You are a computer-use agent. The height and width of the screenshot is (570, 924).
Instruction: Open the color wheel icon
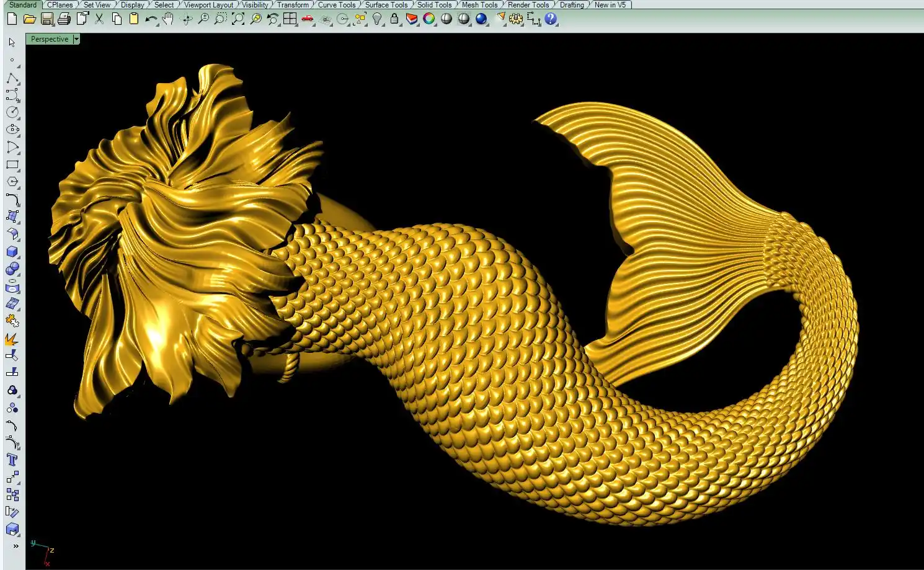429,19
